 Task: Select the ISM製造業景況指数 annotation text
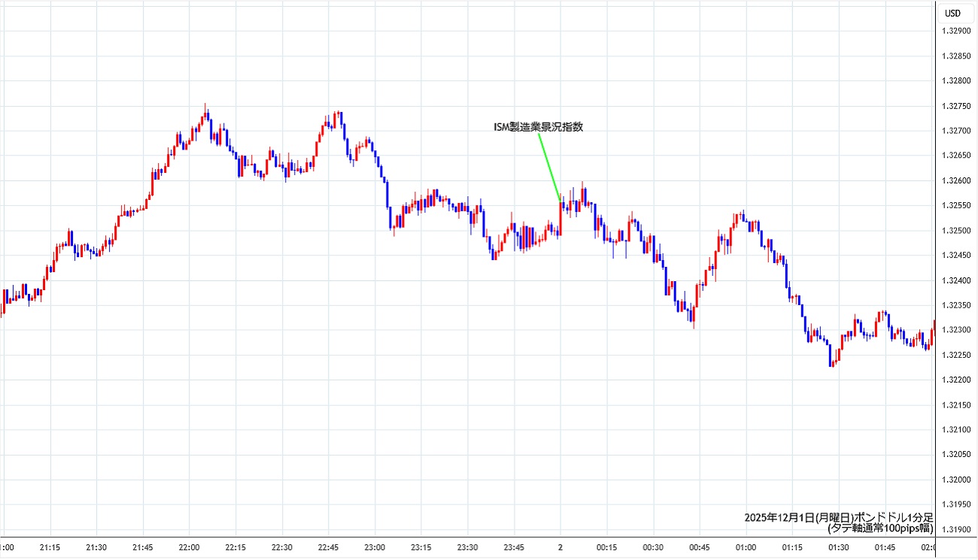tap(537, 127)
